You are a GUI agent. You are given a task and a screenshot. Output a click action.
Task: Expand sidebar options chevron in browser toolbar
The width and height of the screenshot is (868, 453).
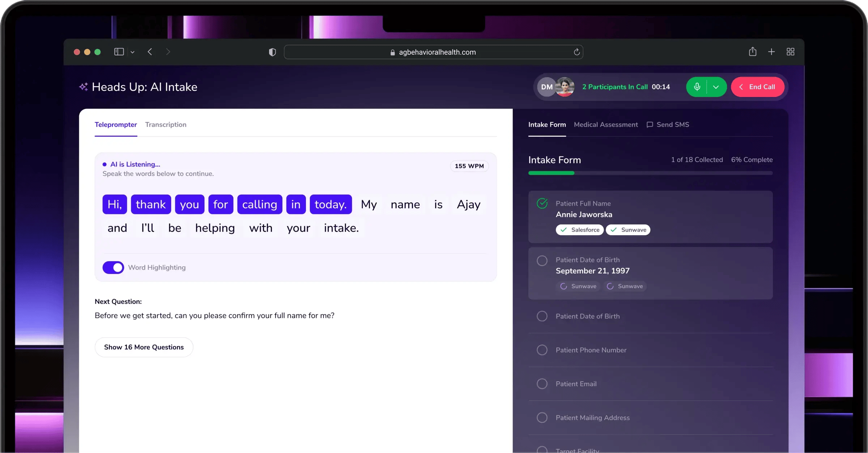coord(132,52)
